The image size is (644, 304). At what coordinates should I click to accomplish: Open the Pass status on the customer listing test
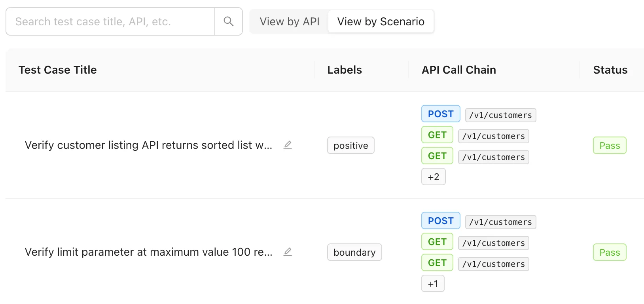610,145
